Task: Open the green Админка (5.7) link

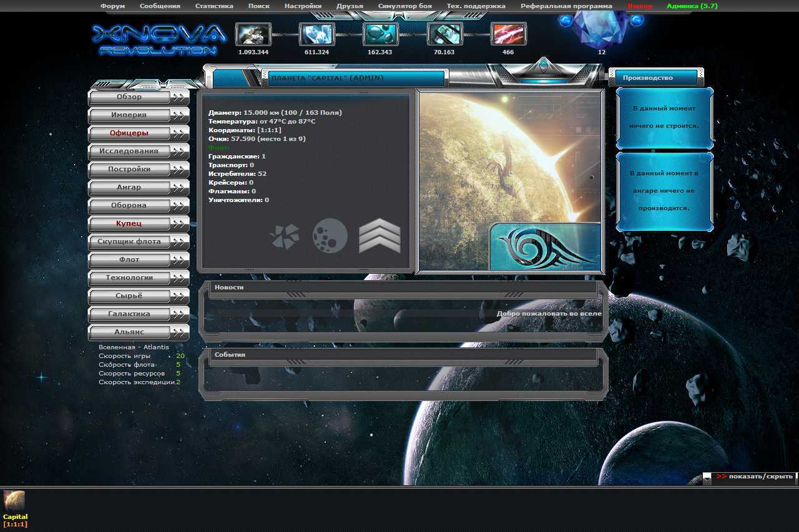Action: (692, 6)
